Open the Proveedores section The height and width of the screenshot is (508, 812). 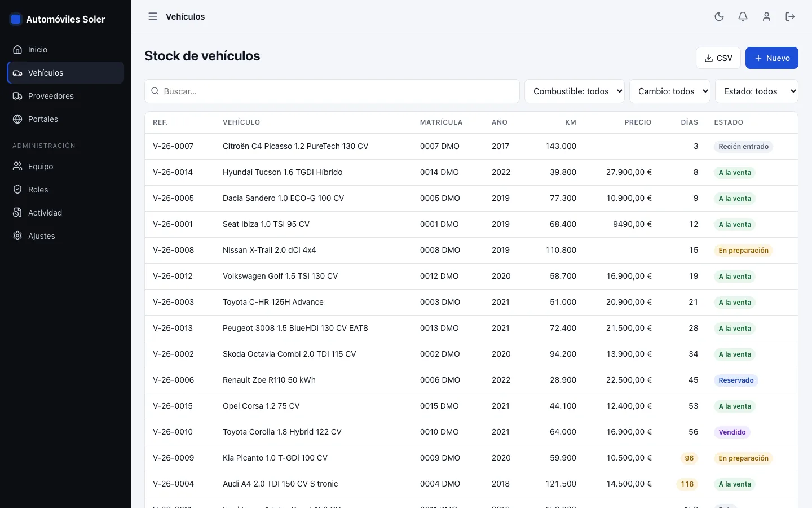pos(65,96)
